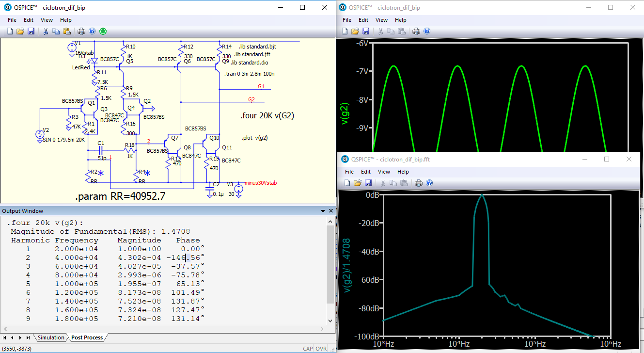The image size is (644, 353).
Task: Jump to the last output tab with the arrow button
Action: tap(28, 337)
